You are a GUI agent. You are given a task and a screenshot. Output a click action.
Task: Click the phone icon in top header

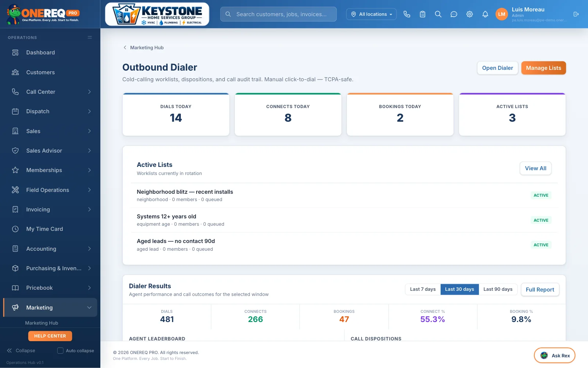click(x=407, y=14)
